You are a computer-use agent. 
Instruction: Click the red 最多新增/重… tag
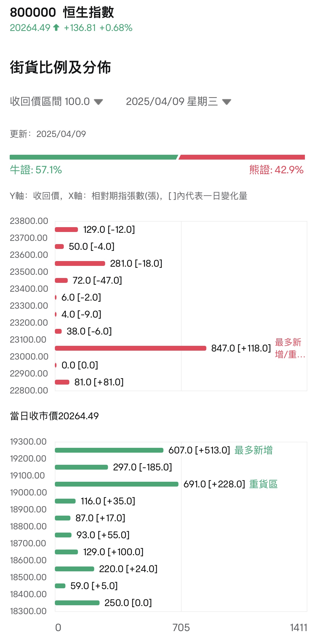coord(290,348)
